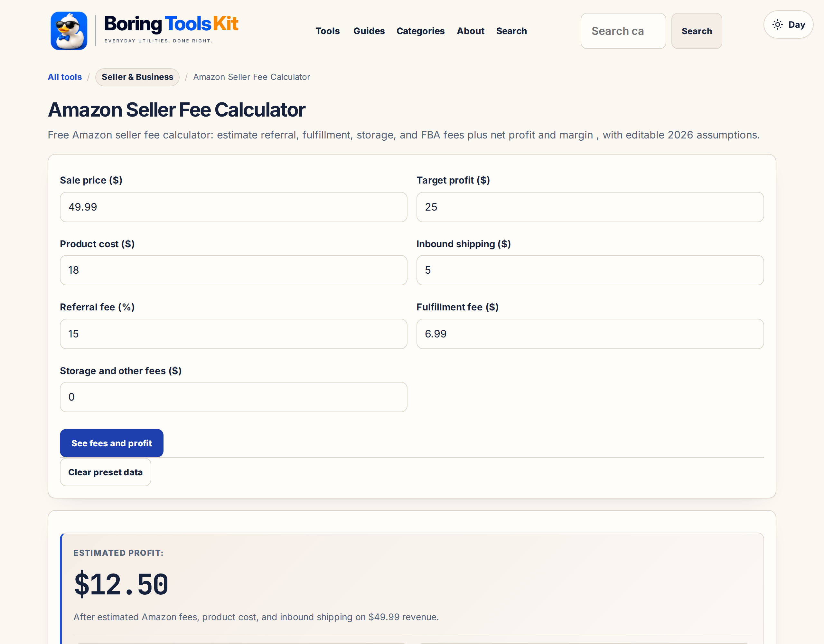
Task: Click the Sale price field showing 49.99
Action: tap(234, 207)
